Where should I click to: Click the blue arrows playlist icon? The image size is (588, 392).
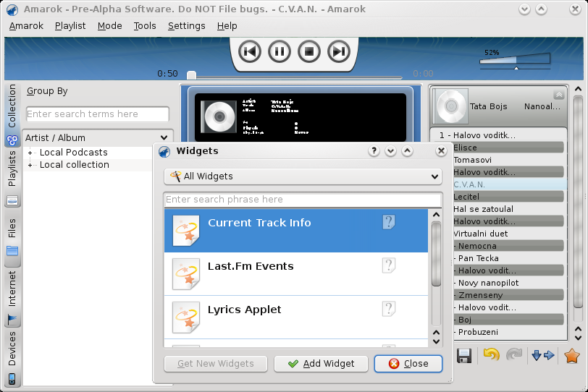coord(543,356)
